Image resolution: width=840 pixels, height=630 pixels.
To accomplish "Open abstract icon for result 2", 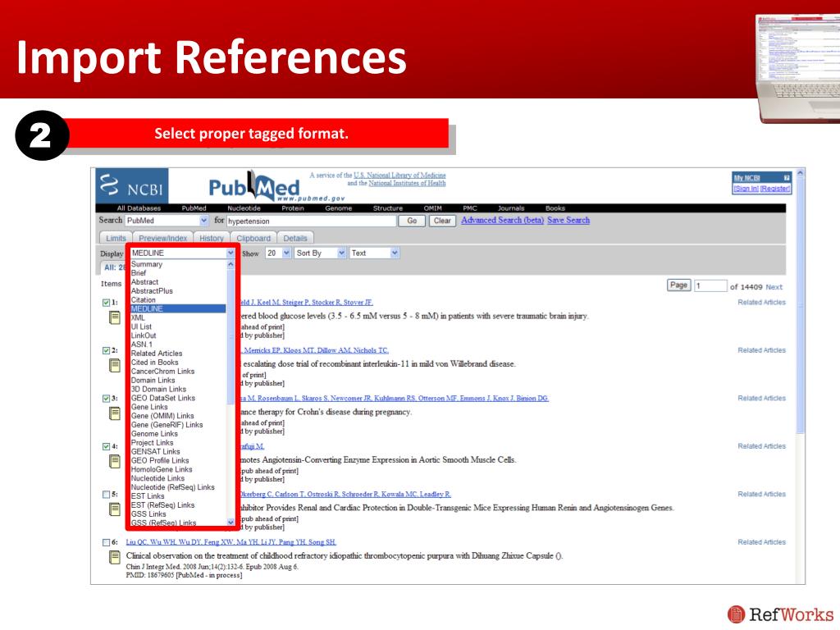I will (x=115, y=365).
